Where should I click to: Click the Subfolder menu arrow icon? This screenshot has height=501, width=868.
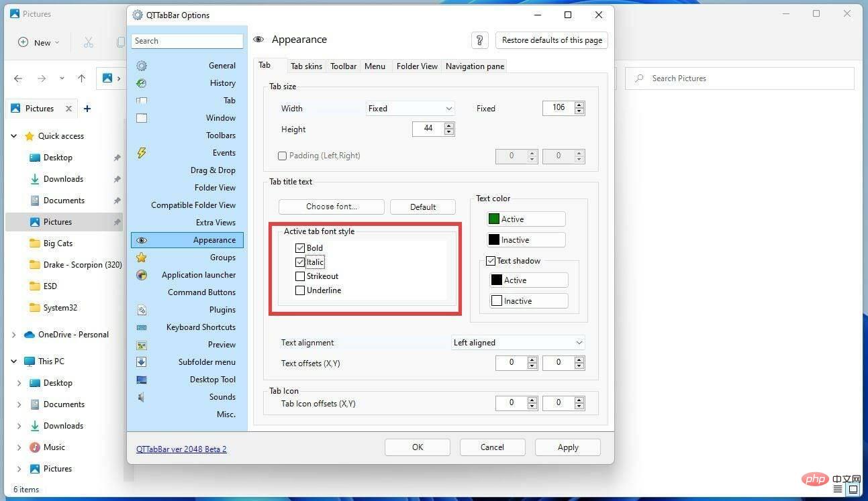[x=142, y=362]
